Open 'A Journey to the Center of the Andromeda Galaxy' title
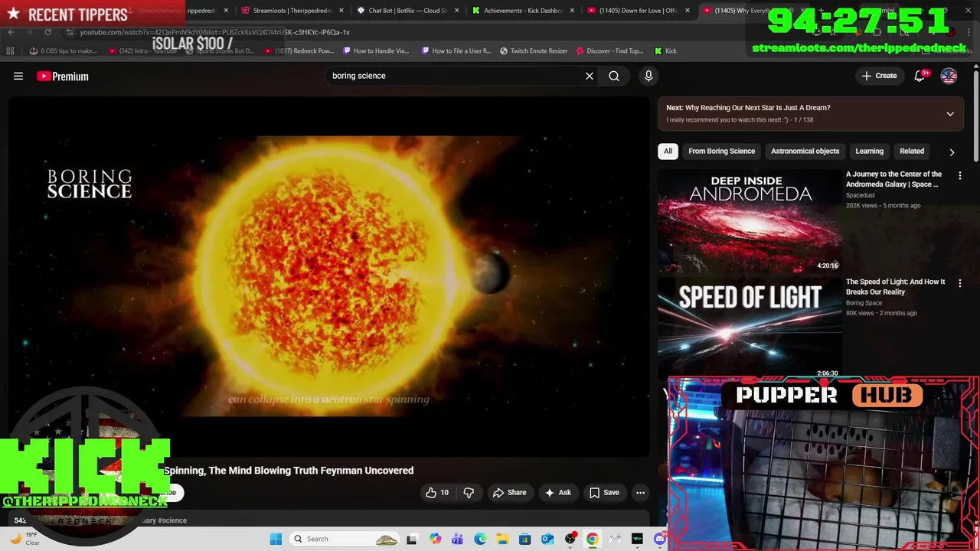The image size is (980, 551). 893,179
